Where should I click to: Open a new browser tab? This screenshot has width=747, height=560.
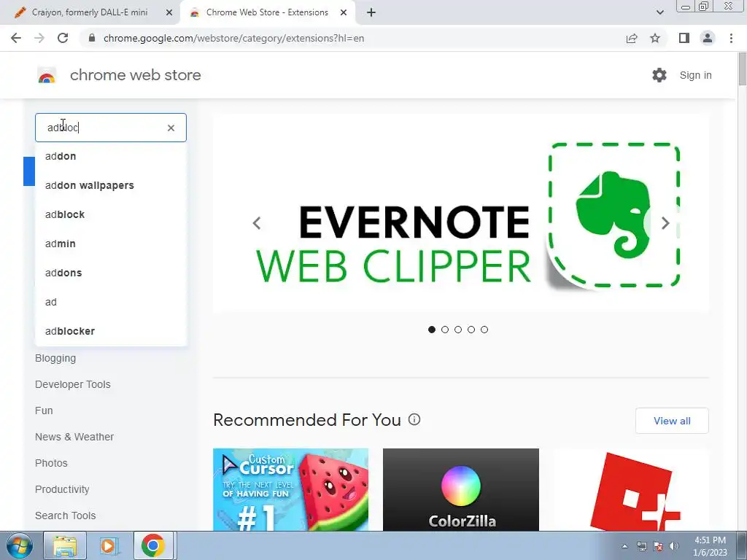click(371, 13)
